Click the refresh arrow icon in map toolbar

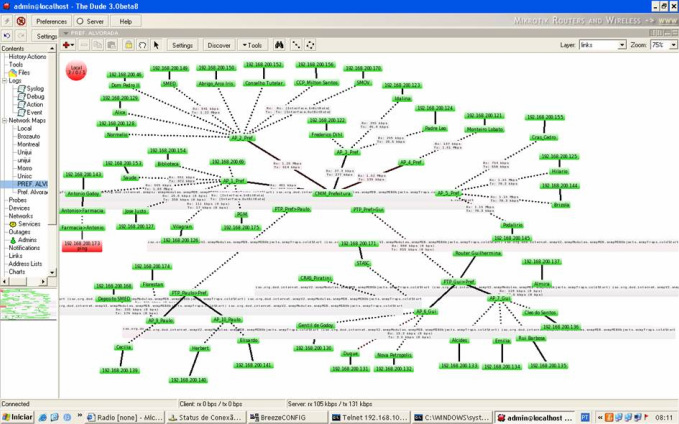[x=141, y=45]
